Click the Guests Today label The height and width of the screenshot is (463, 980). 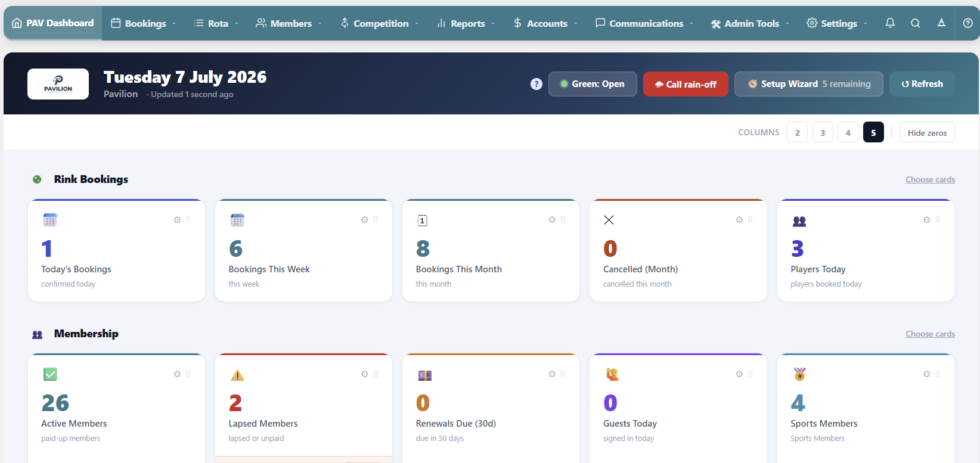[x=630, y=424]
